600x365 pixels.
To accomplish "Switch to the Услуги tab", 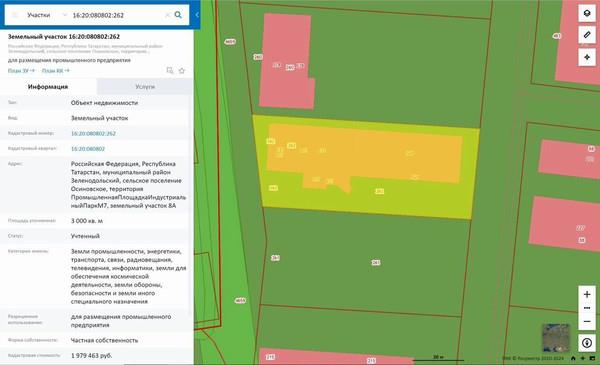I will pos(145,86).
